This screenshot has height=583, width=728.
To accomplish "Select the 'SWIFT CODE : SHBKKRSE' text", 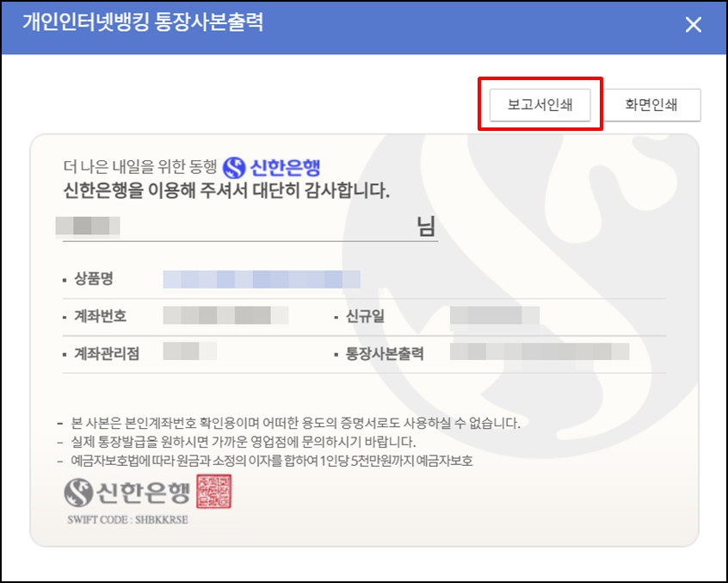I will click(127, 520).
